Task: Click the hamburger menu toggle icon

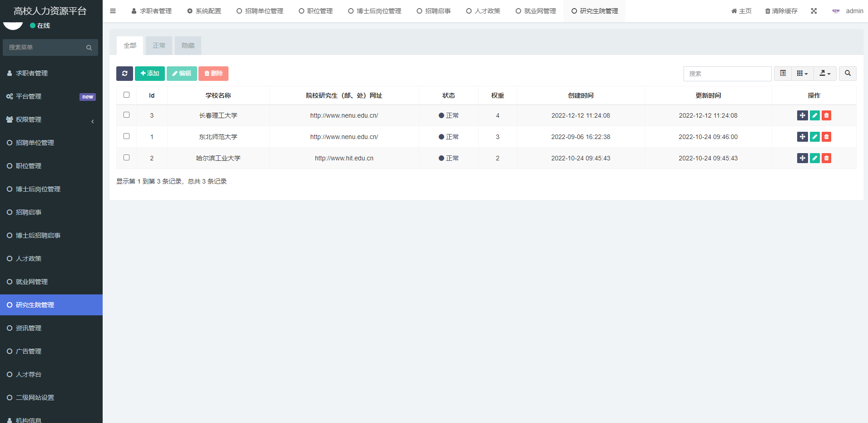Action: (x=113, y=11)
